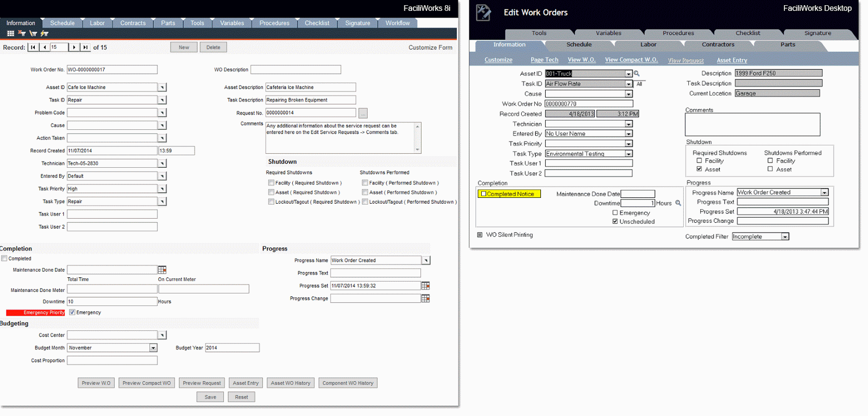Screen dimensions: 868x416
Task: Click Preview Compact WO button
Action: pos(146,383)
